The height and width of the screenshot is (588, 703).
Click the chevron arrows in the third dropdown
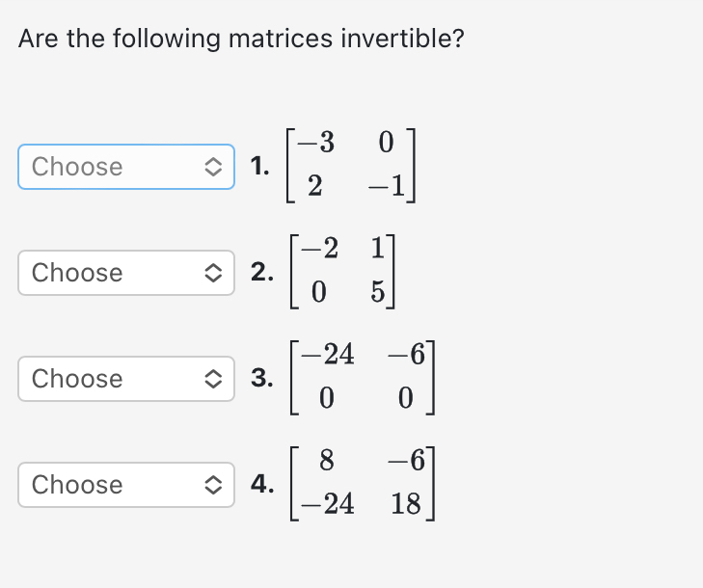[x=213, y=379]
